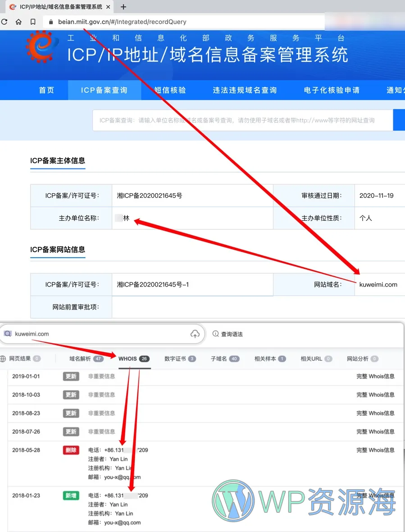Close the ICP/IP备案管理系统 tab
The image size is (405, 532).
click(108, 7)
